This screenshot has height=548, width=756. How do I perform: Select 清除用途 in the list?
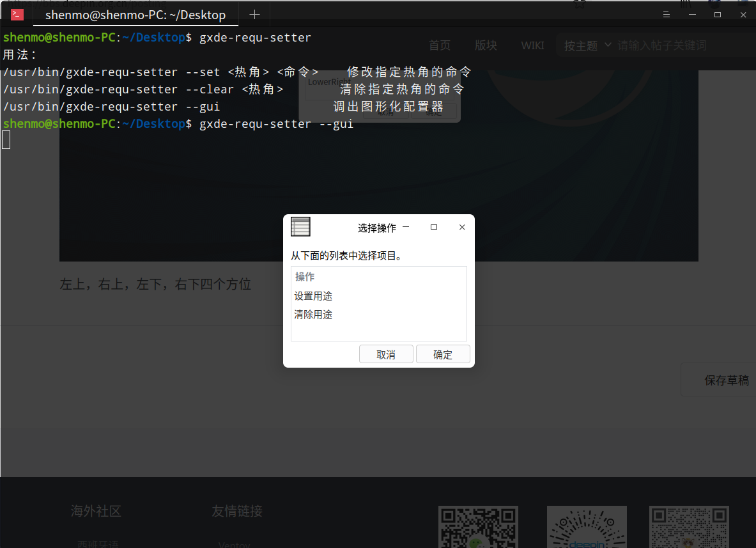point(379,315)
